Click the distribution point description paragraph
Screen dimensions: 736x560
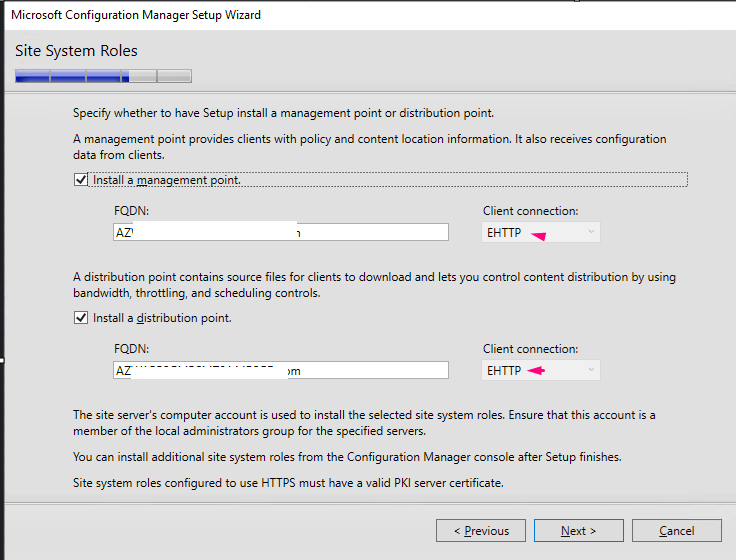pos(375,285)
